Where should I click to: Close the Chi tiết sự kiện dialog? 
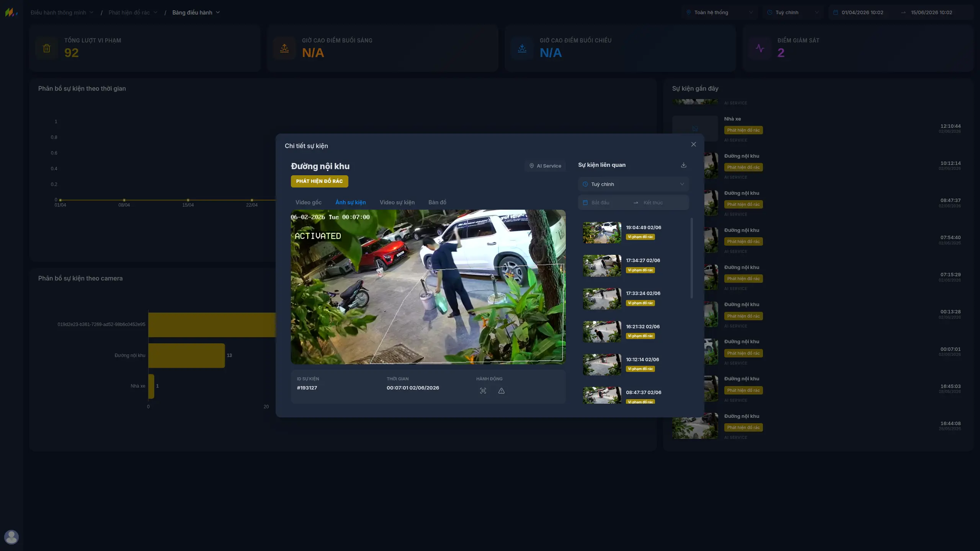[693, 144]
